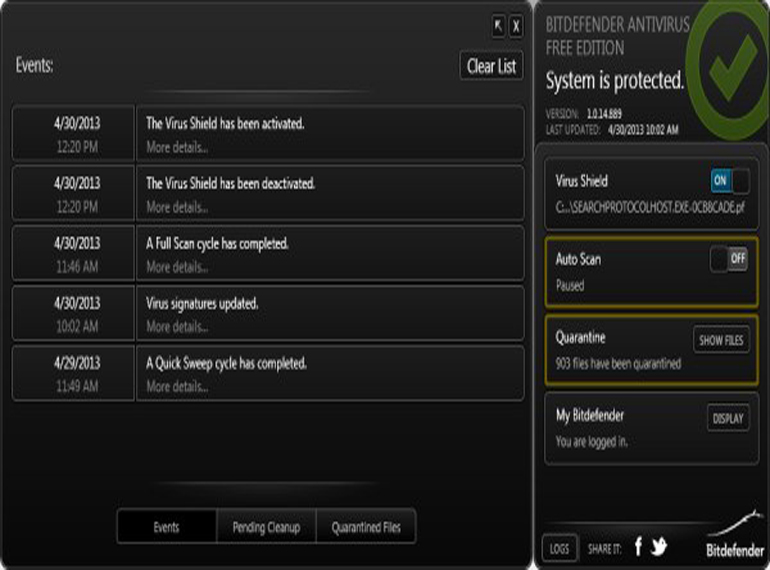Click the 4/29/2013 11:49 AM date cell
The height and width of the screenshot is (570, 770).
pos(73,374)
